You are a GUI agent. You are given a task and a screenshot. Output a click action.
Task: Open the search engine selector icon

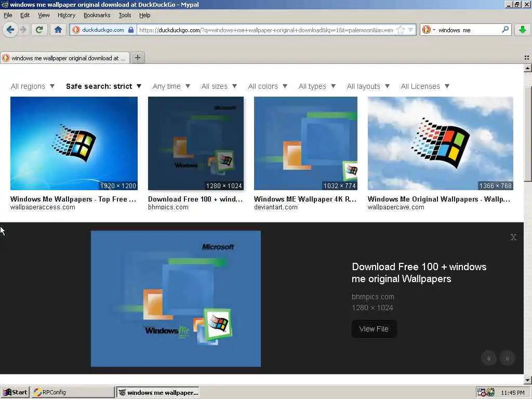click(x=428, y=30)
